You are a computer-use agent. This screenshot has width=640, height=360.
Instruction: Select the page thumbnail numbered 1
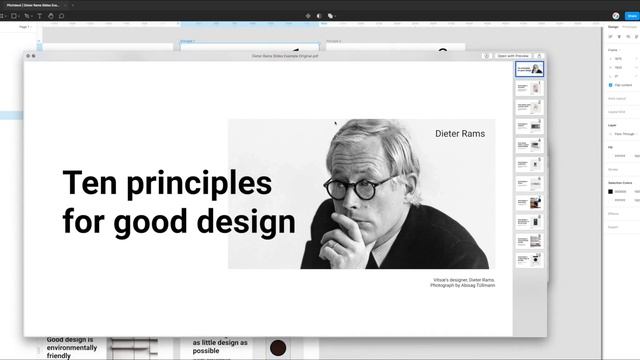click(x=529, y=88)
